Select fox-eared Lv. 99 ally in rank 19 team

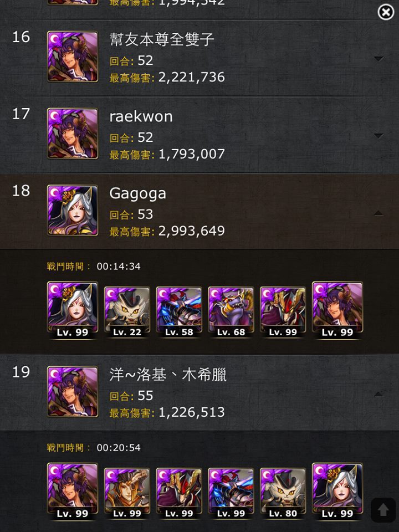(x=337, y=491)
